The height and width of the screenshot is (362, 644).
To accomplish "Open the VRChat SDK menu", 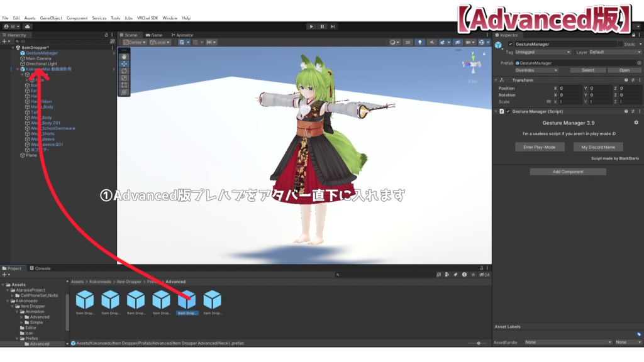I will click(147, 18).
